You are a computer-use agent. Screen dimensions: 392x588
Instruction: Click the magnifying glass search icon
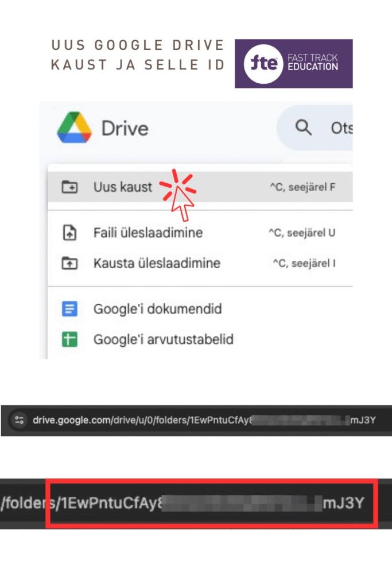pos(303,127)
